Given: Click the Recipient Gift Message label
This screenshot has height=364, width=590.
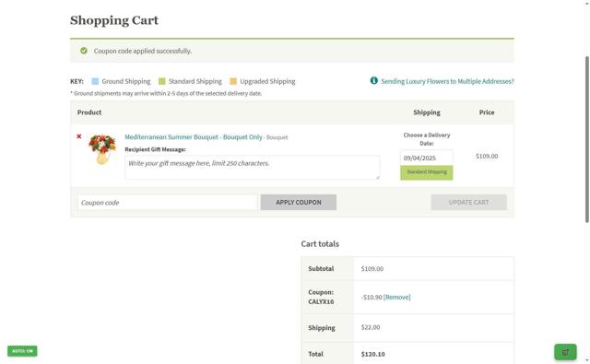Looking at the screenshot, I should tap(156, 149).
